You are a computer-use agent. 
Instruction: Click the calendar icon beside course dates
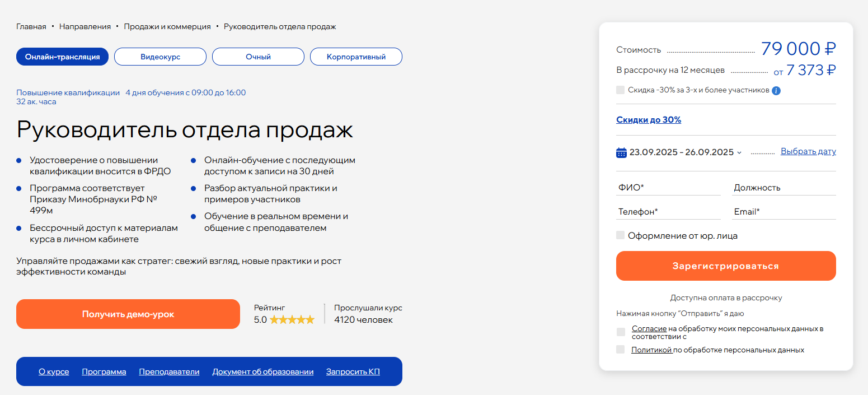point(621,152)
